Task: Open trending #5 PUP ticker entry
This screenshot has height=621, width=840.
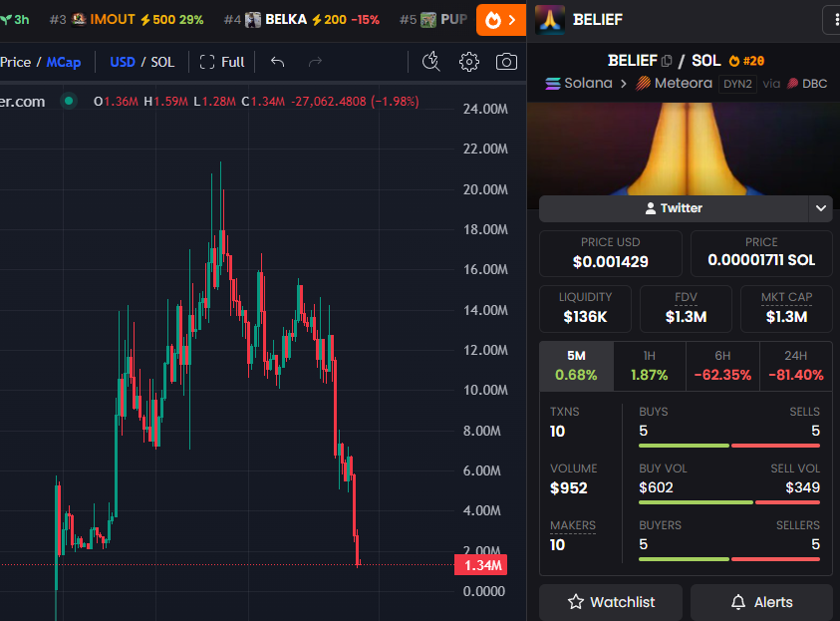Action: pos(433,20)
